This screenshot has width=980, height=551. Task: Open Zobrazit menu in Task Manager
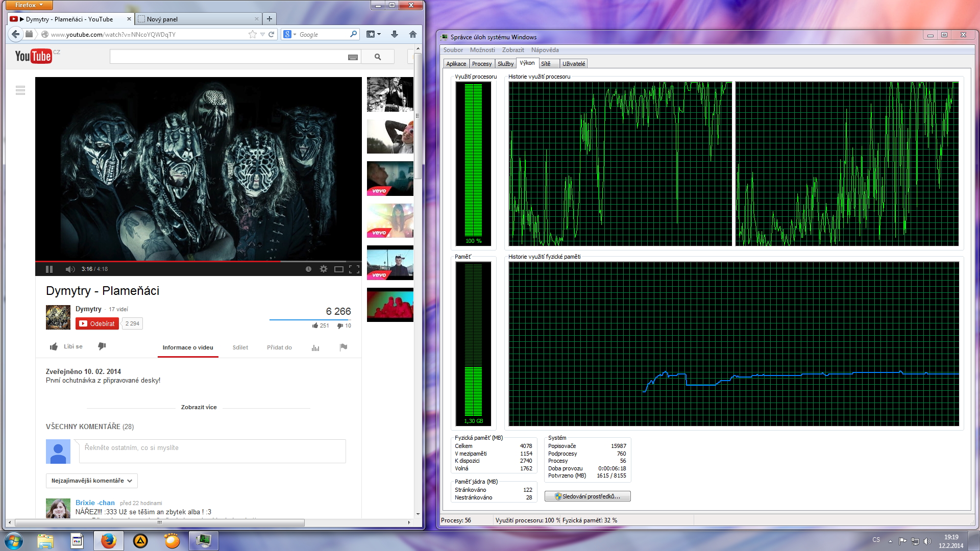coord(513,50)
